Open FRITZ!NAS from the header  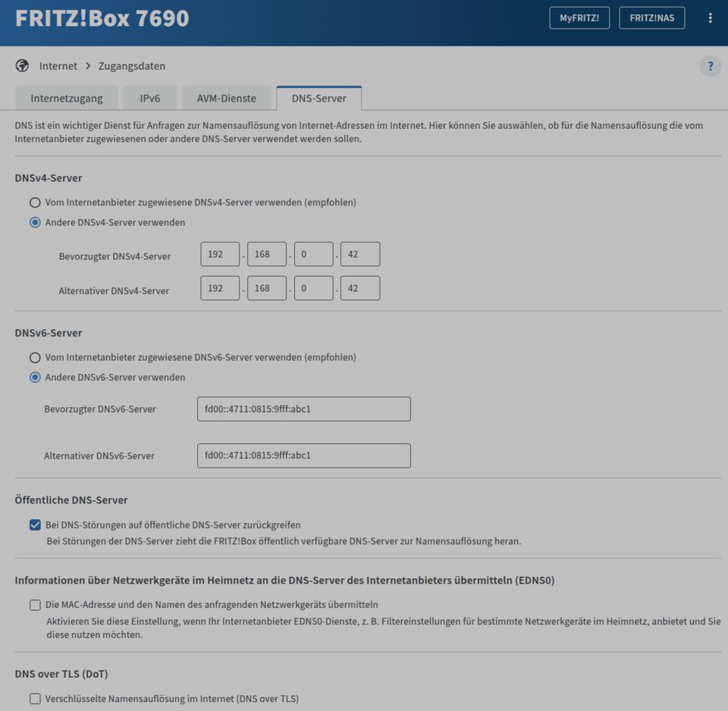point(651,18)
